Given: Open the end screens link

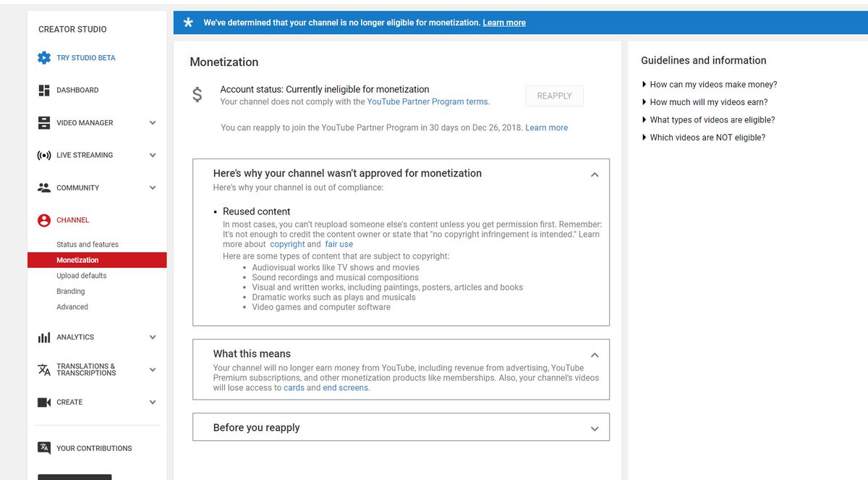Looking at the screenshot, I should 346,388.
